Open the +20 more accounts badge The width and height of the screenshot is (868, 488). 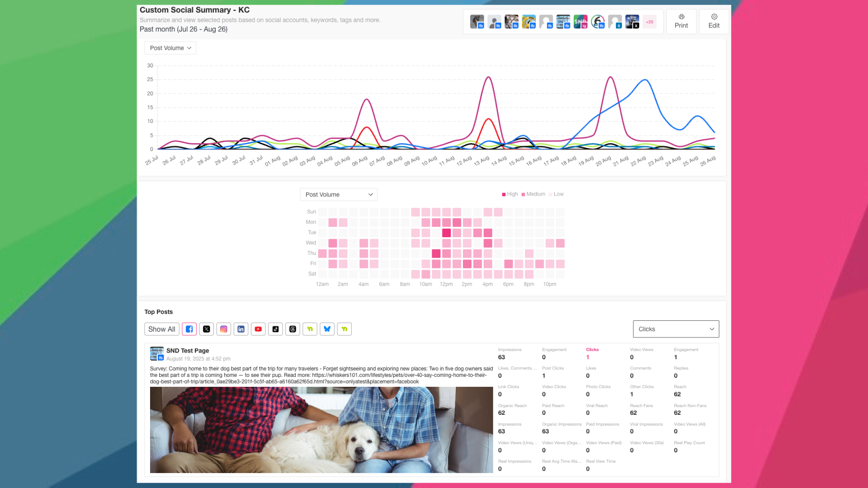(x=649, y=22)
